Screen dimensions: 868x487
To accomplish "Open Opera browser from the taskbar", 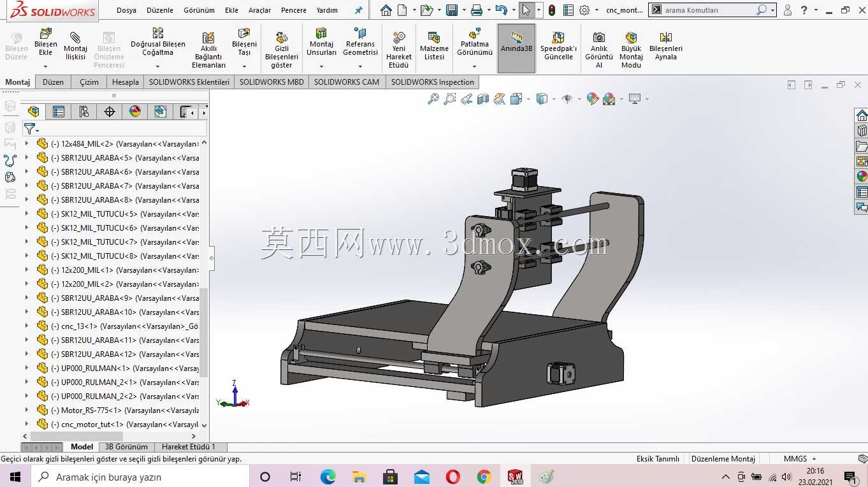I will click(x=452, y=476).
